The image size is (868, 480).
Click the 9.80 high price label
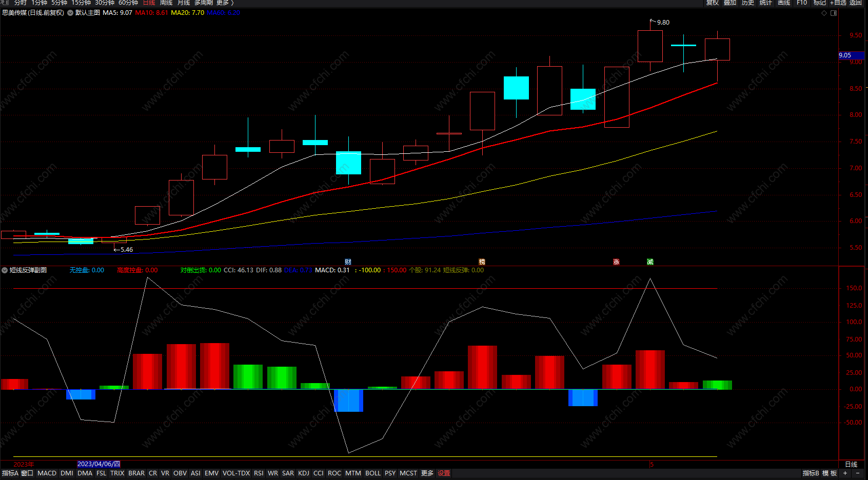(x=663, y=23)
